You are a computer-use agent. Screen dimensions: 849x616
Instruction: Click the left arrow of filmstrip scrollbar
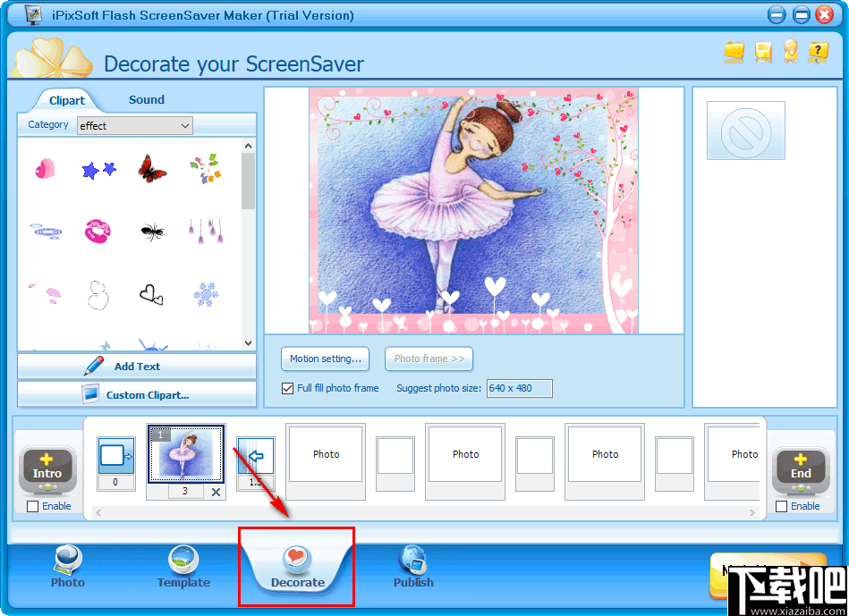point(97,512)
